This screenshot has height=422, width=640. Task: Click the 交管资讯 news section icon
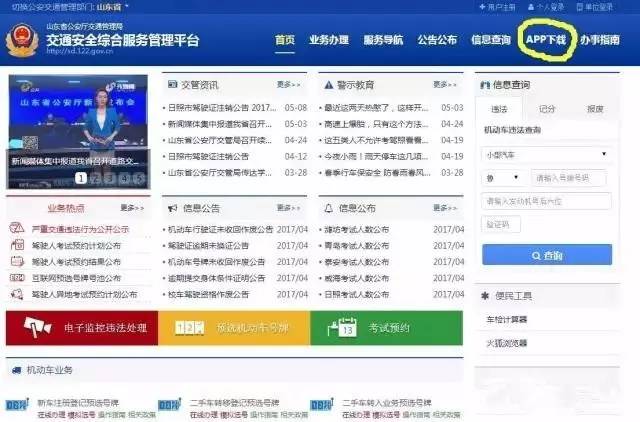172,84
